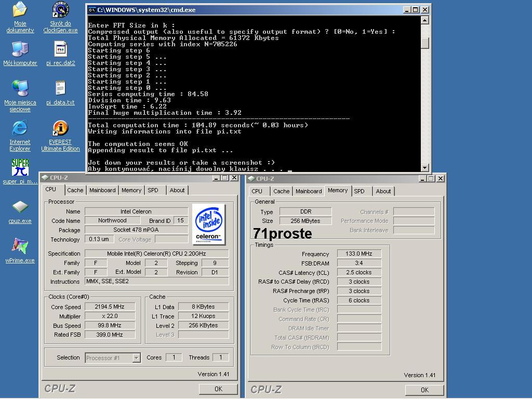This screenshot has height=399, width=532.
Task: Open Cache tab in left CPU-Z window
Action: click(x=75, y=190)
